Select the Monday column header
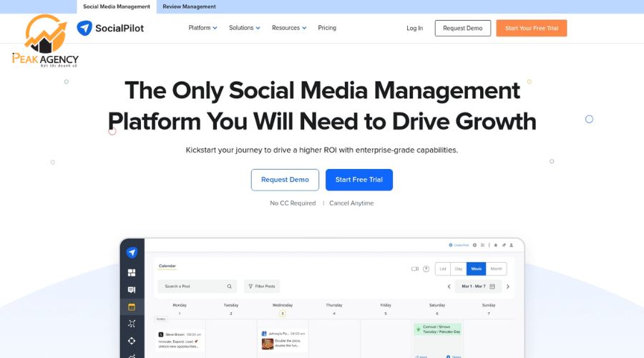 (180, 306)
